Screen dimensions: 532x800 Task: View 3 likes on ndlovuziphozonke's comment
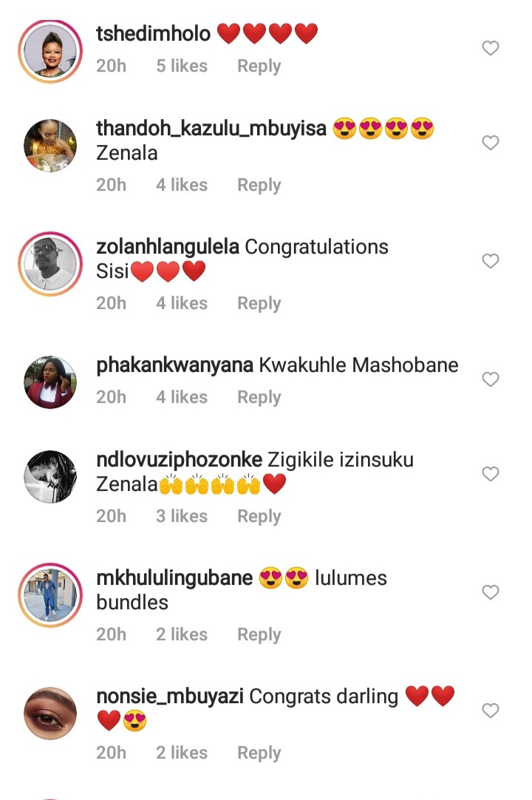(x=182, y=516)
